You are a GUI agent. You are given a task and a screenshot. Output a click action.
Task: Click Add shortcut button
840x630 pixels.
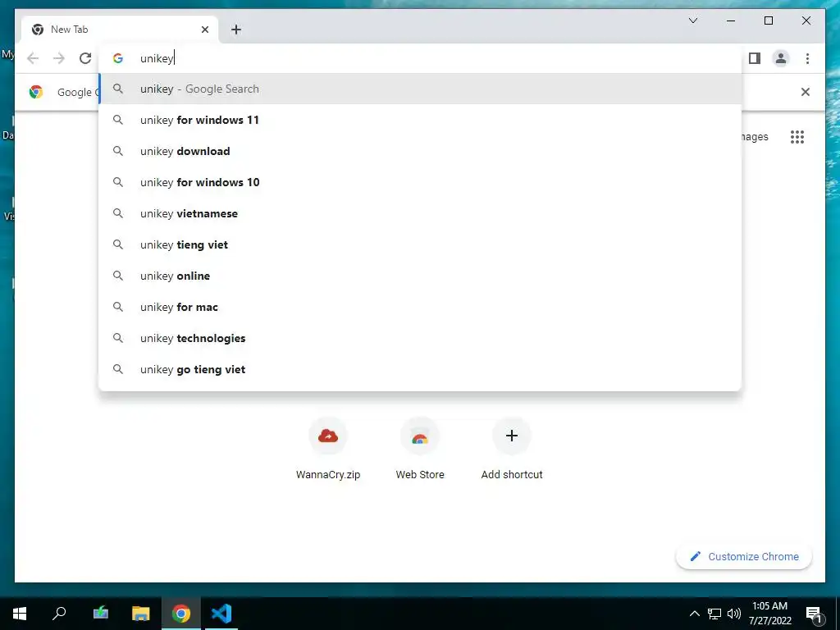pyautogui.click(x=512, y=449)
